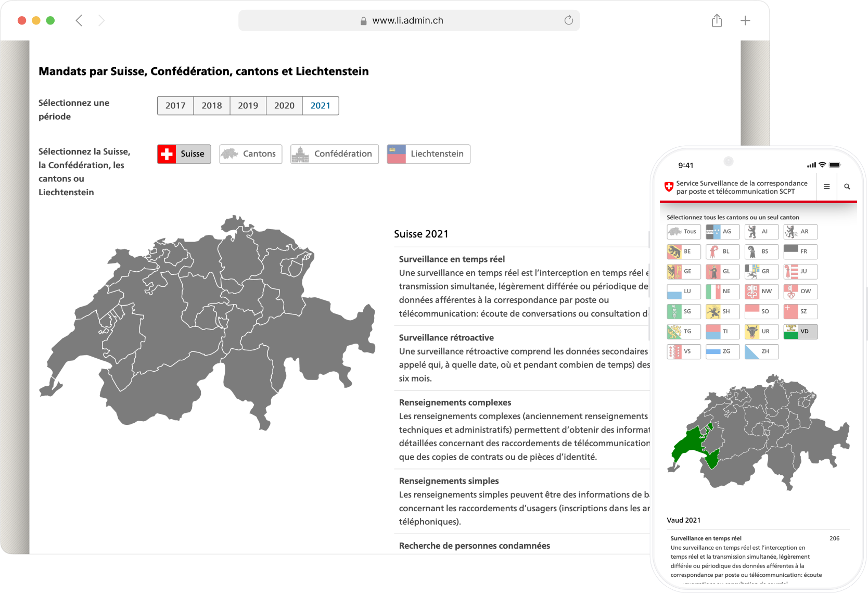
Task: Select the Tous cantons button
Action: (x=684, y=232)
